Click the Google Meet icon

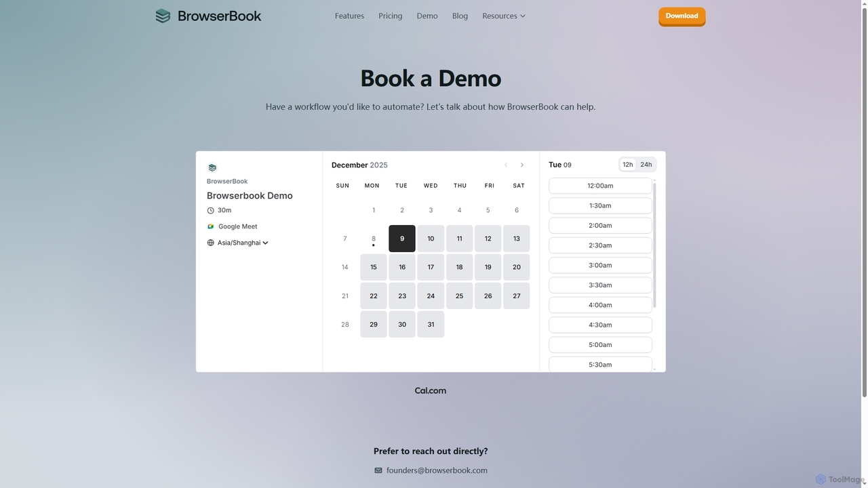click(x=211, y=226)
